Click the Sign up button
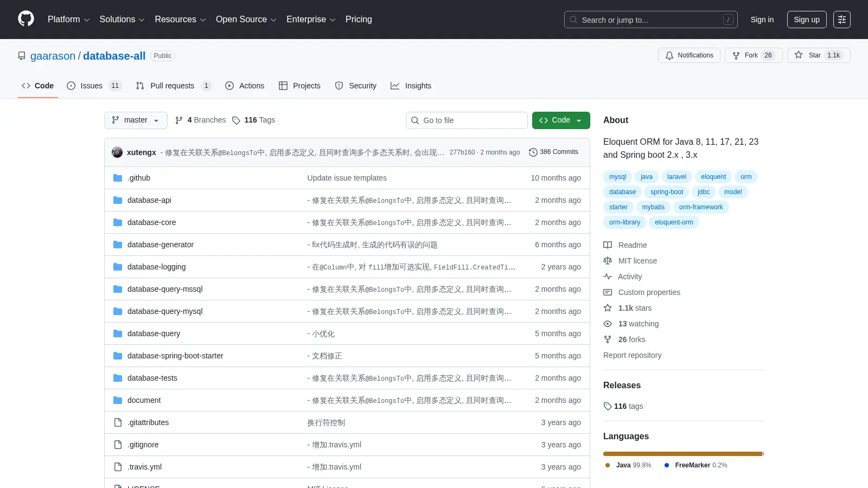Image resolution: width=868 pixels, height=488 pixels. [807, 20]
